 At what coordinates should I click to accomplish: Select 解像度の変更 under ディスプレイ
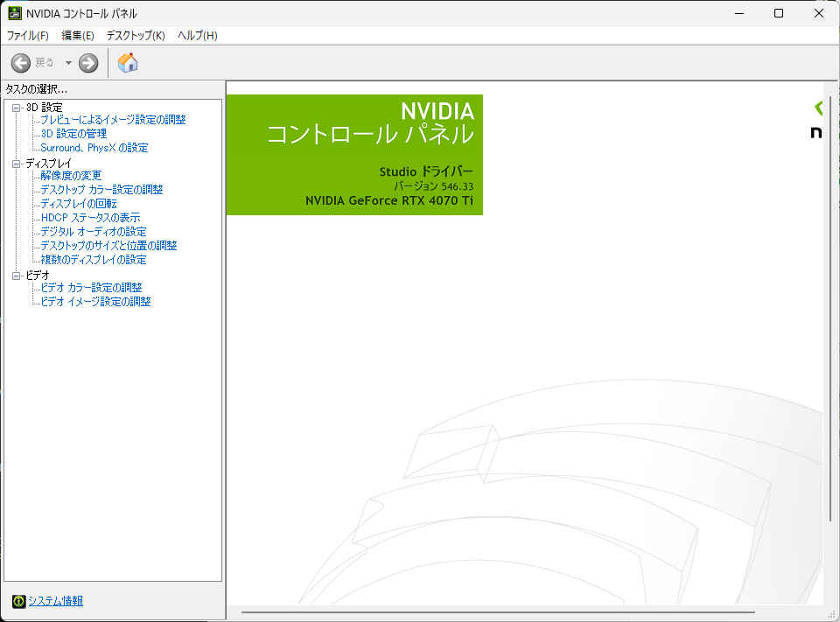[71, 176]
